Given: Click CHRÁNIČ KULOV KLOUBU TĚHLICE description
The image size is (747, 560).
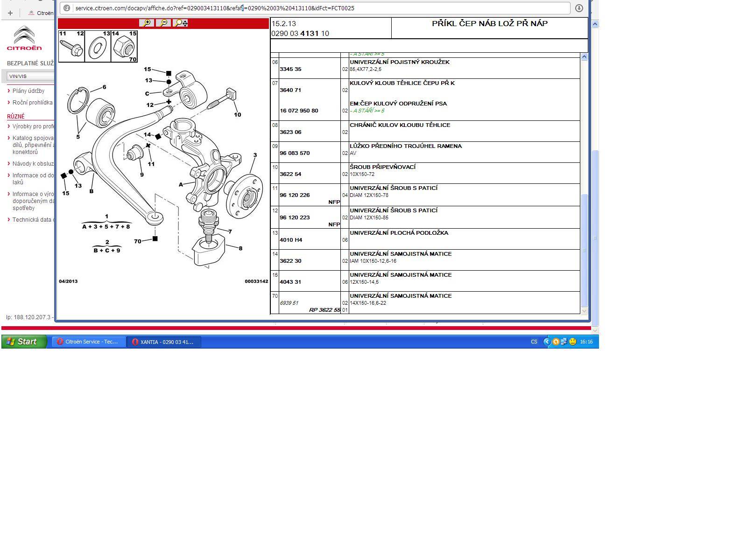Looking at the screenshot, I should click(400, 125).
